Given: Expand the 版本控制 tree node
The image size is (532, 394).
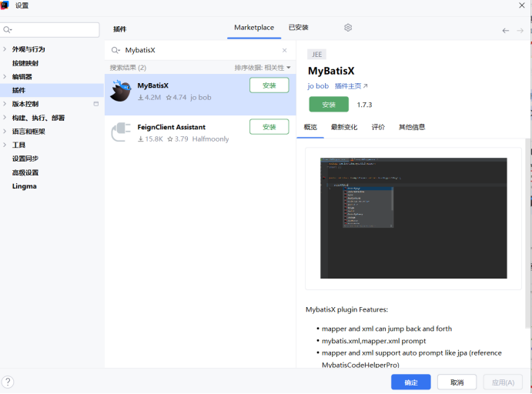Looking at the screenshot, I should (x=5, y=104).
